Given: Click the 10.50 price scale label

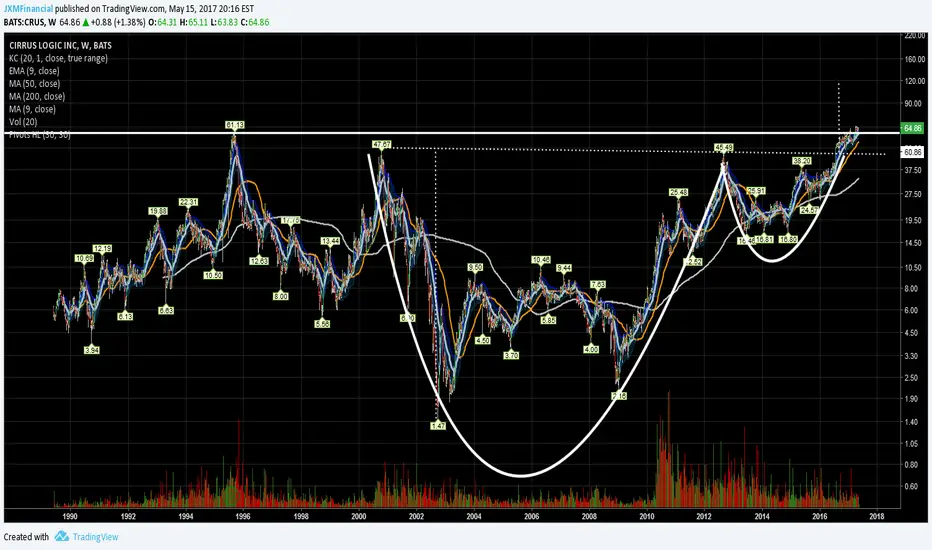Looking at the screenshot, I should [x=913, y=268].
